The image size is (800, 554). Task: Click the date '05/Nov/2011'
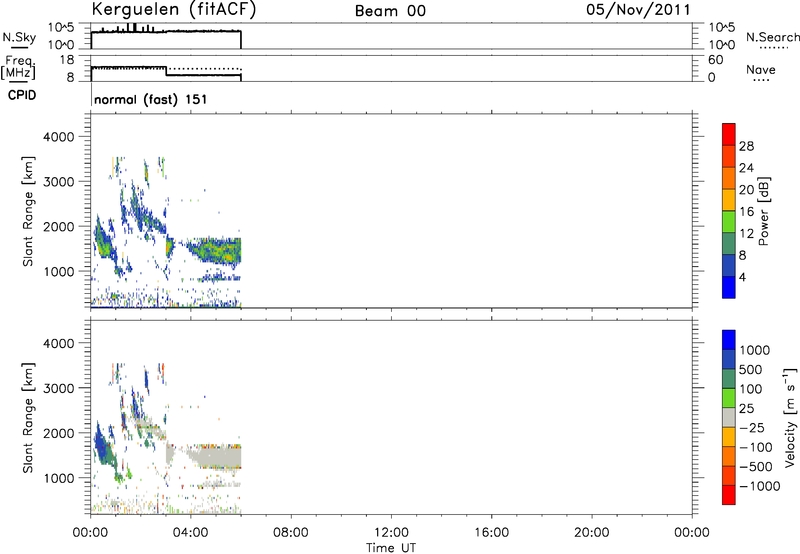point(638,9)
